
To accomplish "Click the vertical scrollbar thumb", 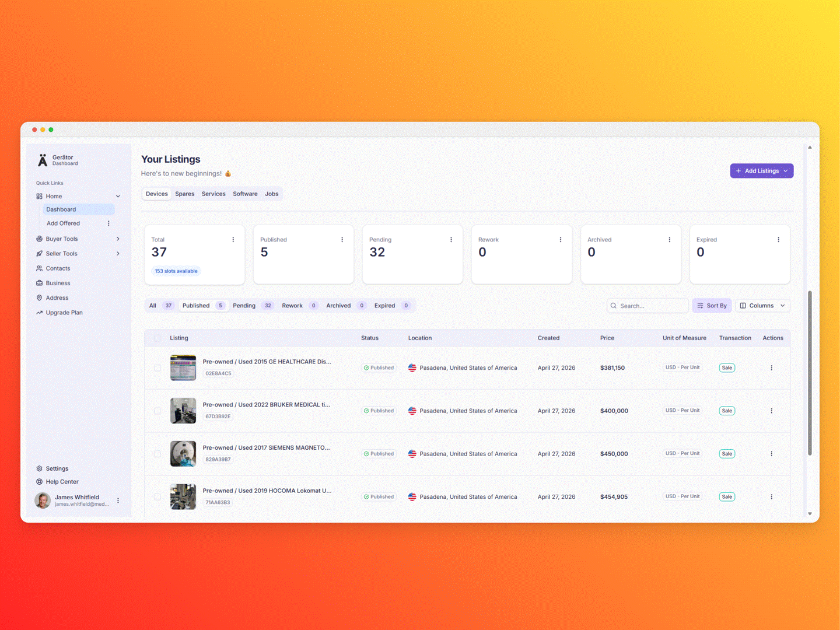I will tap(810, 373).
